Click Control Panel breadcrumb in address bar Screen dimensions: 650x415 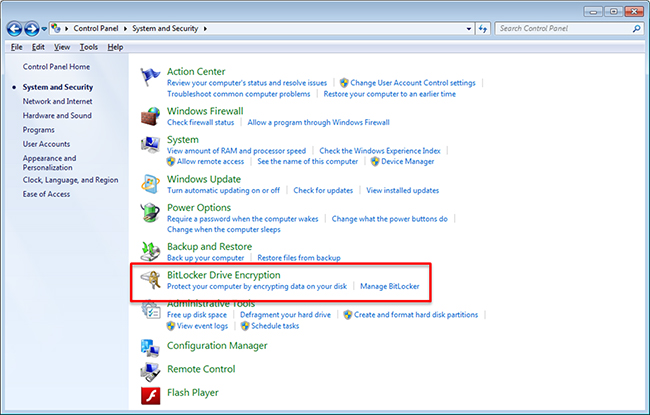[96, 28]
